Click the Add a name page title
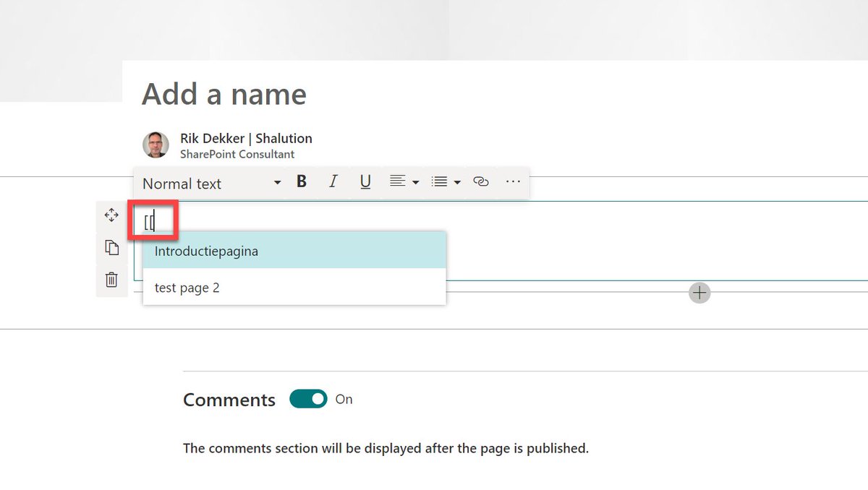The image size is (868, 490). click(x=224, y=94)
